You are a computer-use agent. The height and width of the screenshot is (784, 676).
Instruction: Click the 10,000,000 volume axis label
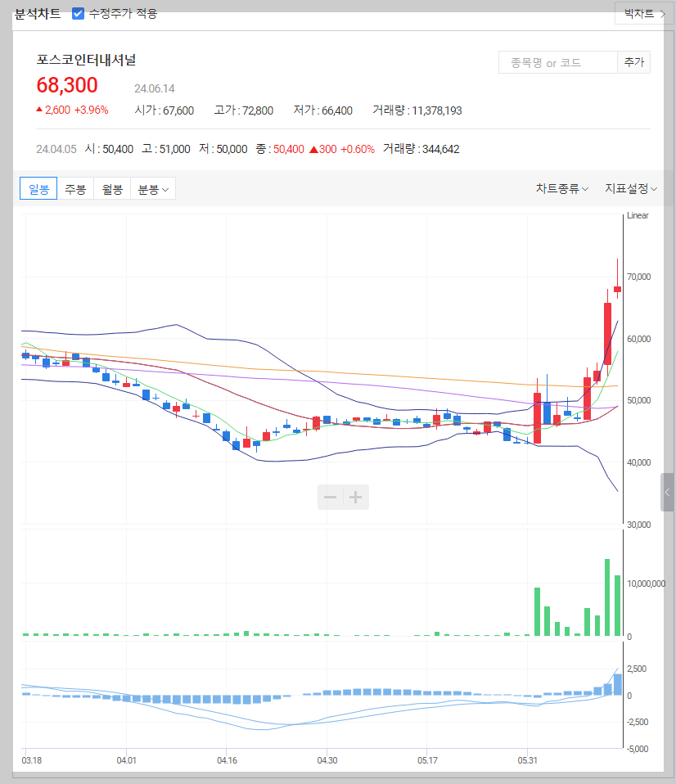point(646,583)
